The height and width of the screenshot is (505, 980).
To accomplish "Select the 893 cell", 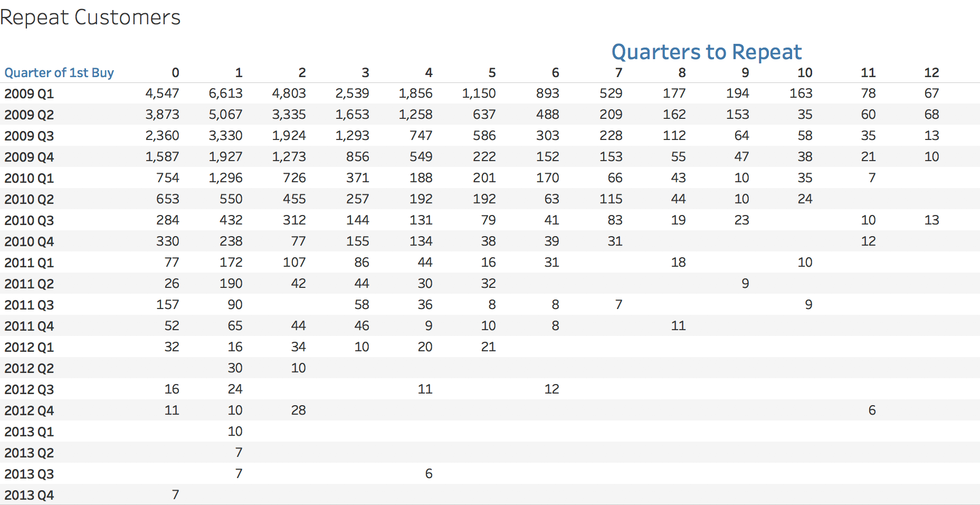I will pos(547,93).
